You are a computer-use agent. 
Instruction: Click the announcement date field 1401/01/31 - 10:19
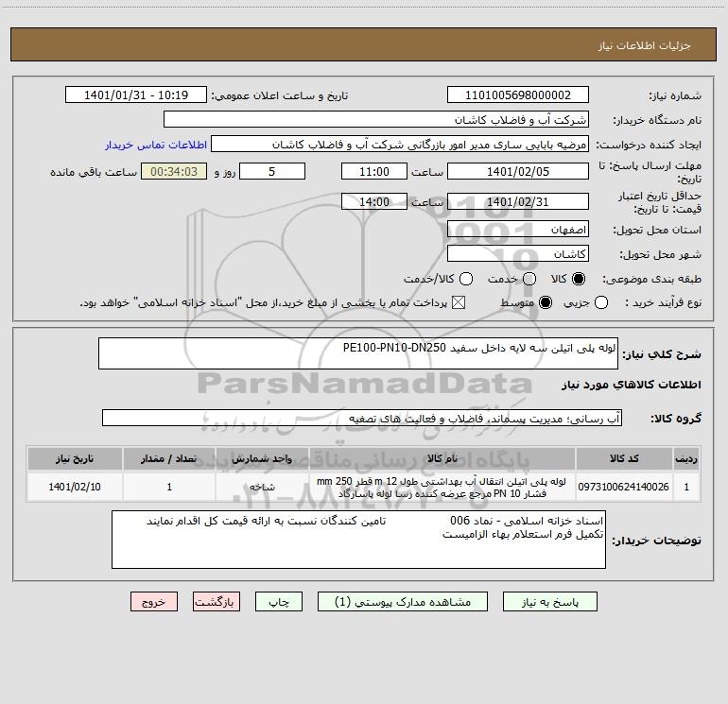(136, 94)
